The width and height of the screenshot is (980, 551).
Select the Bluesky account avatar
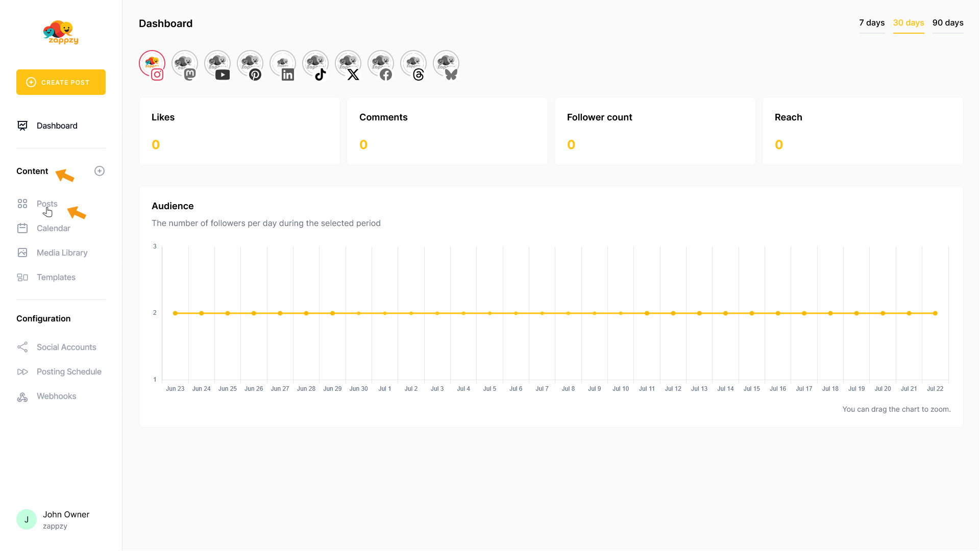446,64
